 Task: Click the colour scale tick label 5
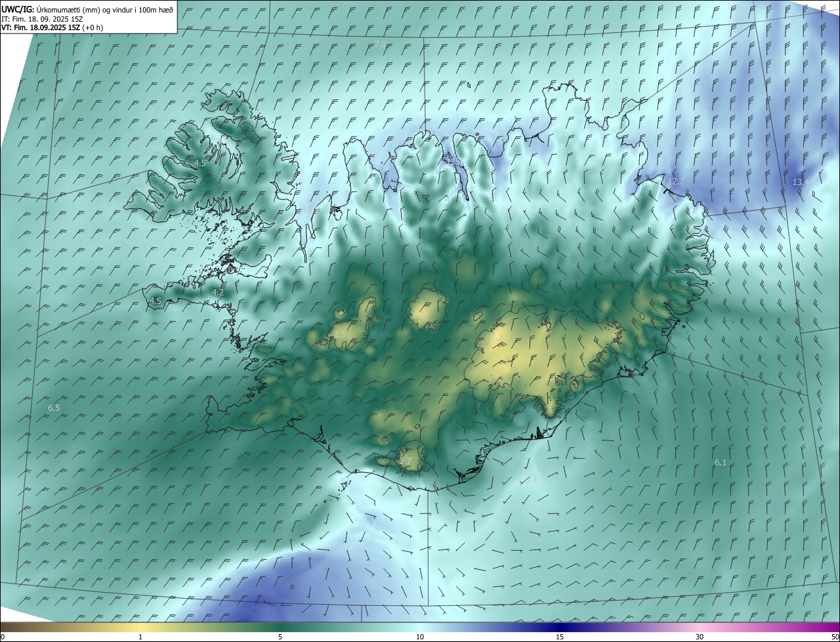[280, 637]
